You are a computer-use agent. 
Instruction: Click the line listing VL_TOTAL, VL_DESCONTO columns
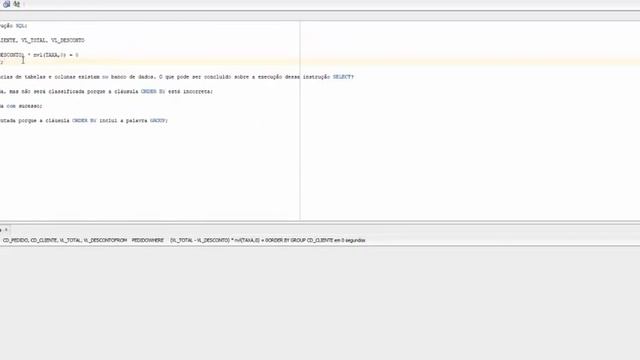pos(42,40)
